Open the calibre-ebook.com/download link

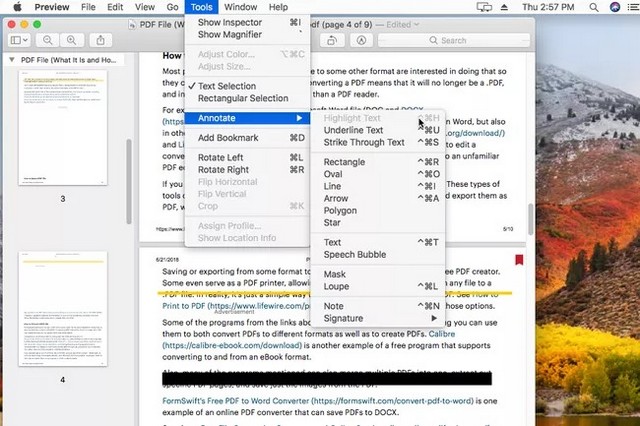coord(232,346)
